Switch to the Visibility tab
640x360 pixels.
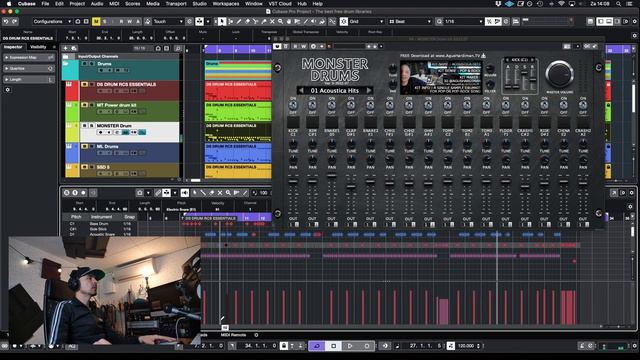38,47
